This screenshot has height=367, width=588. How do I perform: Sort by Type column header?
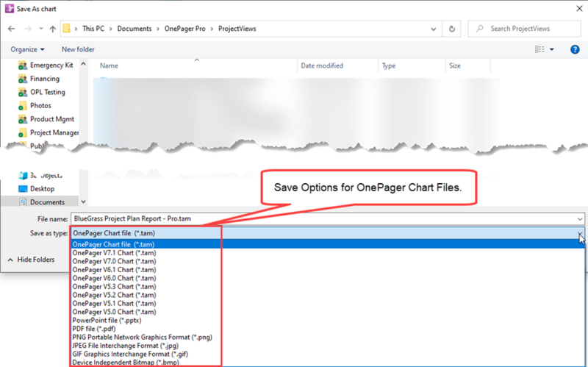pyautogui.click(x=389, y=65)
